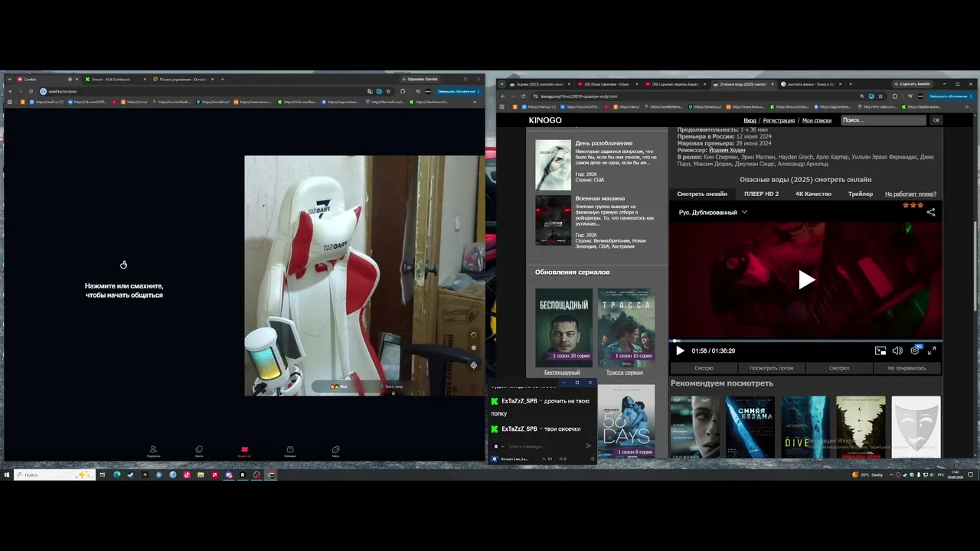Click the small play button beside 01:58 timestamp

pos(680,350)
